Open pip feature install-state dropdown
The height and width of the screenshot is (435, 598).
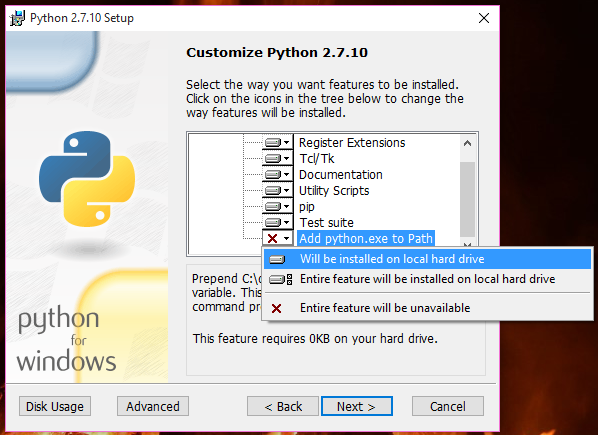pyautogui.click(x=277, y=207)
